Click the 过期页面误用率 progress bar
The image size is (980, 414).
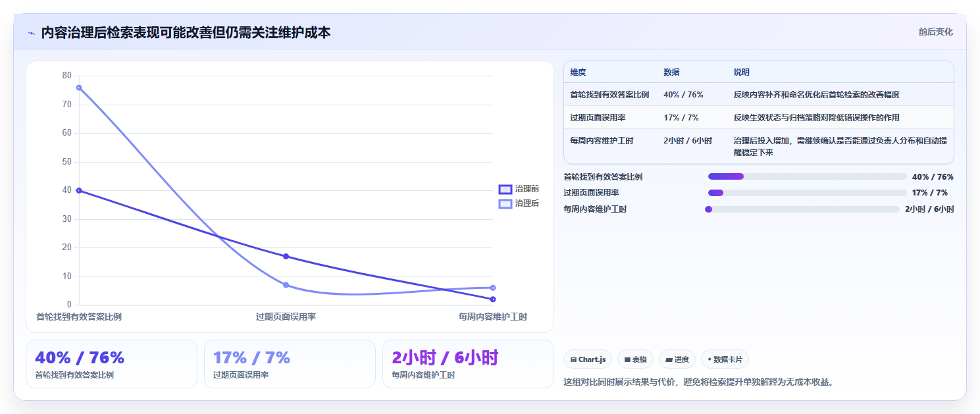[x=807, y=193]
